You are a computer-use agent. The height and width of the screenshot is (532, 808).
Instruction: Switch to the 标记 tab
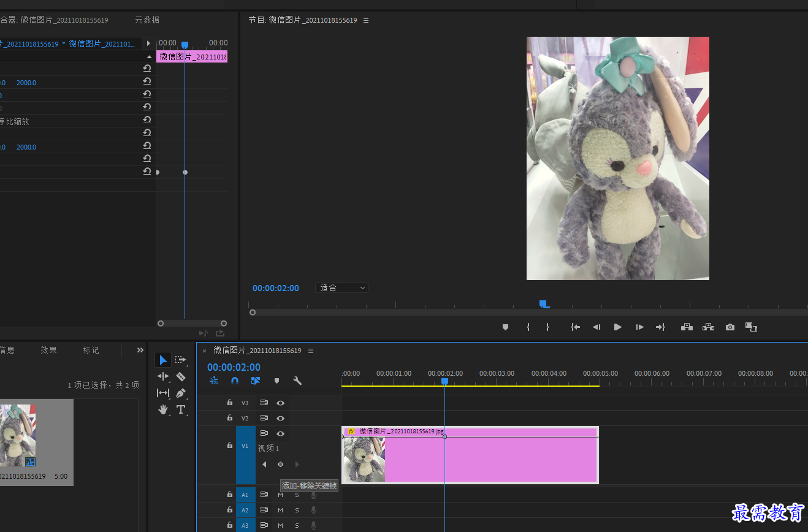coord(91,350)
